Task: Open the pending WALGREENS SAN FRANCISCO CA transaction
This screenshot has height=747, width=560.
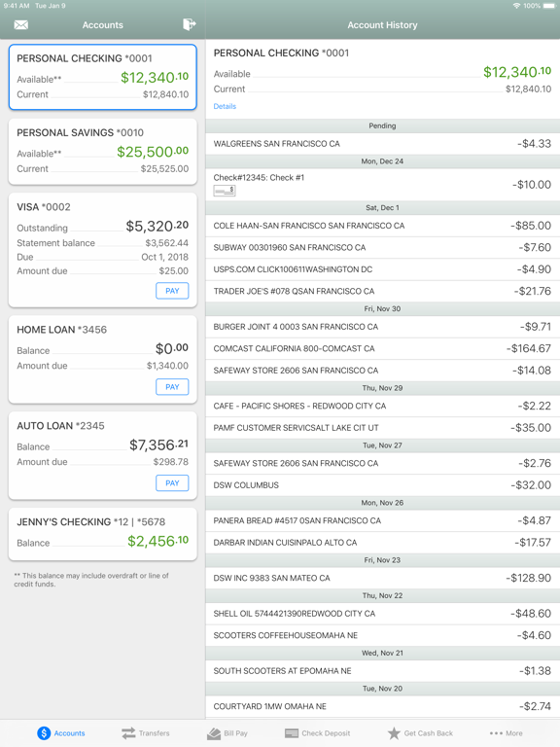Action: pyautogui.click(x=383, y=143)
